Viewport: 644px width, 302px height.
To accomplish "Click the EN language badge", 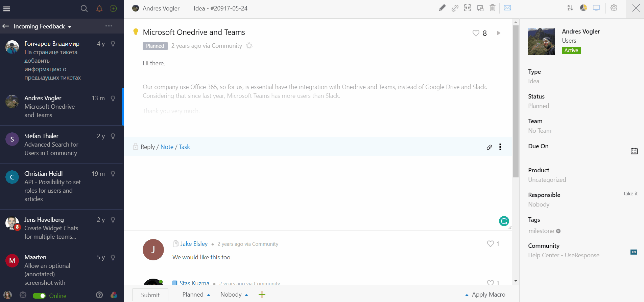I will pos(634,252).
